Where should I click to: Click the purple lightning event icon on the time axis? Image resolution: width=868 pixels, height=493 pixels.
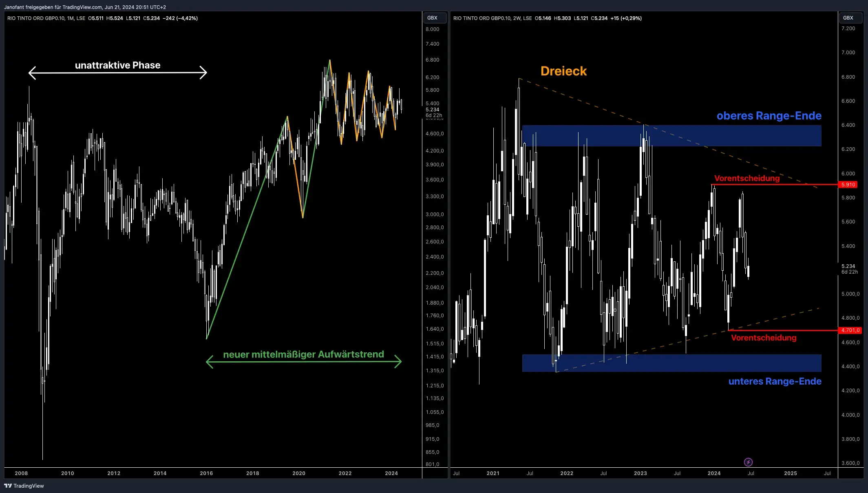[x=748, y=462]
